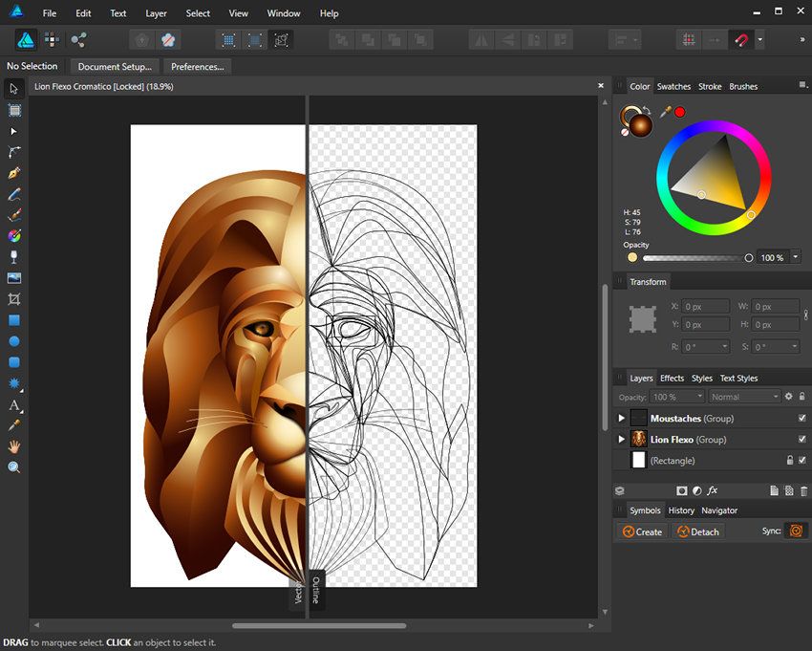Click Create symbol button
Screen dimensions: 812x651
pos(642,532)
